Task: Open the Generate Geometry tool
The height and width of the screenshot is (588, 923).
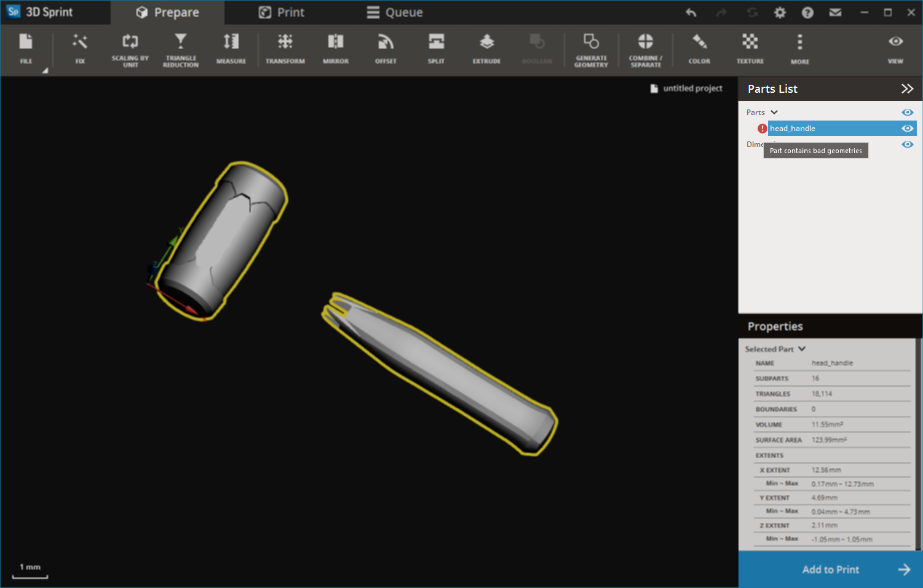Action: click(590, 49)
